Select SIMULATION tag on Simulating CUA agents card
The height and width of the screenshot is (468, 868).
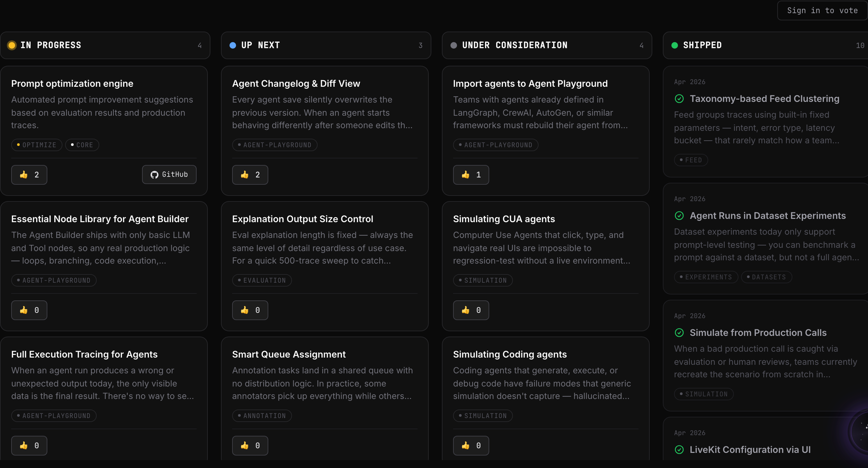pyautogui.click(x=483, y=280)
